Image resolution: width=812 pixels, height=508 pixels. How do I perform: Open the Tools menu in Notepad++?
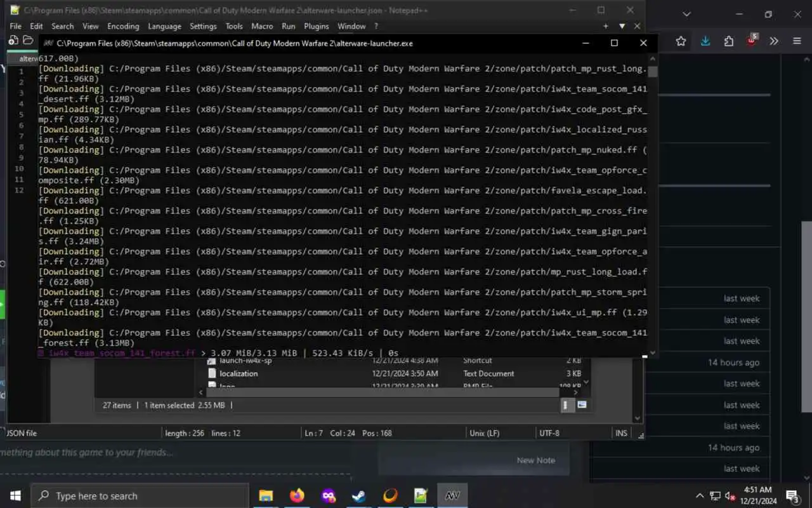[x=234, y=26]
